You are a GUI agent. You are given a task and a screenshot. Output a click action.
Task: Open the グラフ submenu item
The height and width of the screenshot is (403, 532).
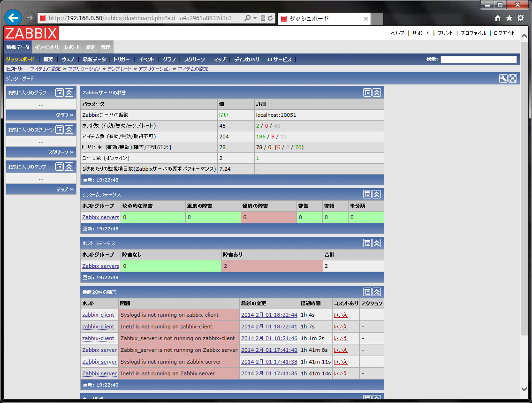point(169,60)
